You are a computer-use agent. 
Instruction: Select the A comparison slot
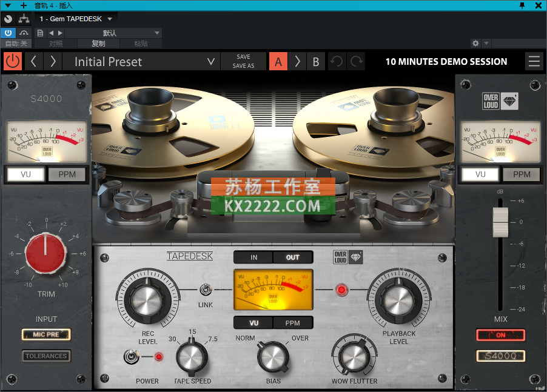click(x=278, y=61)
